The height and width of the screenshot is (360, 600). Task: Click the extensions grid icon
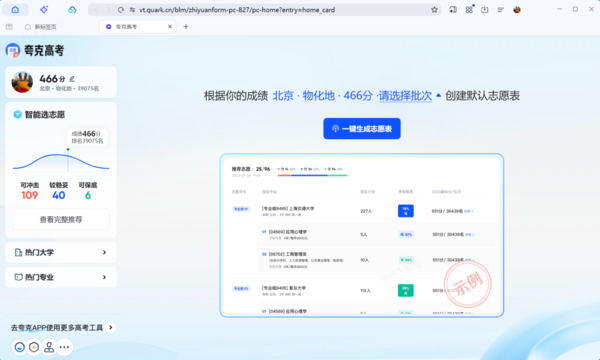coord(469,10)
